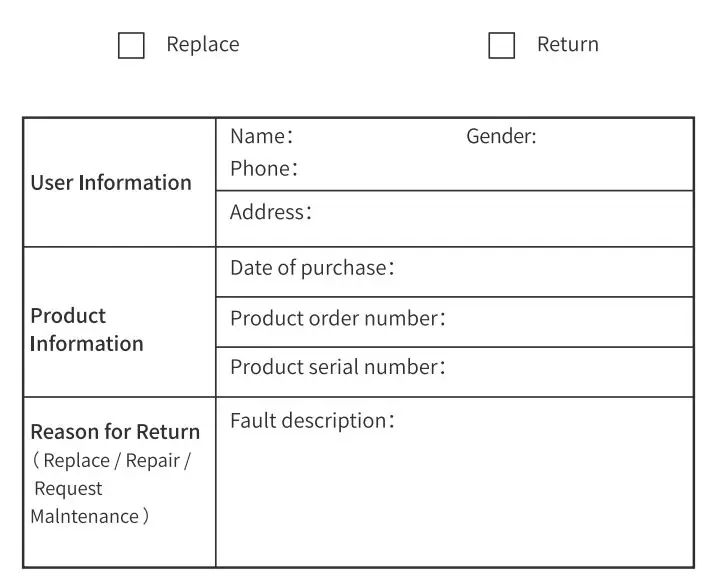
Task: Click the blank space after Name
Action: pyautogui.click(x=375, y=136)
